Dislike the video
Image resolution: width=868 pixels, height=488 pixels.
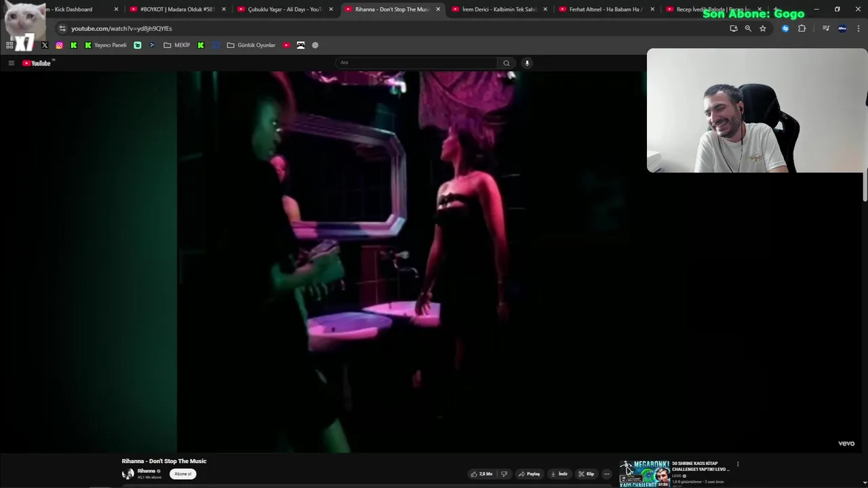[504, 474]
